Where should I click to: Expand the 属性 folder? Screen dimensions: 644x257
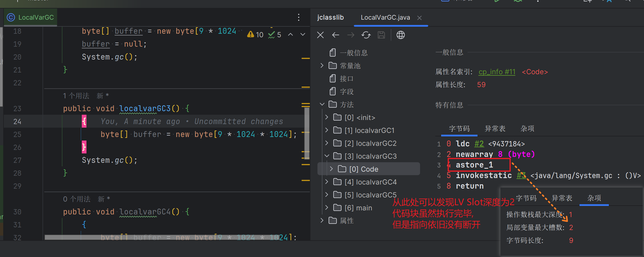coord(322,220)
